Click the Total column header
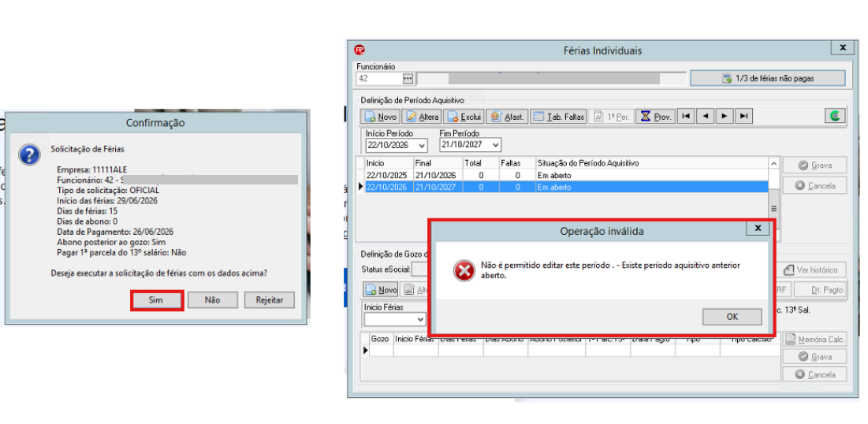This screenshot has height=424, width=868. pos(480,163)
